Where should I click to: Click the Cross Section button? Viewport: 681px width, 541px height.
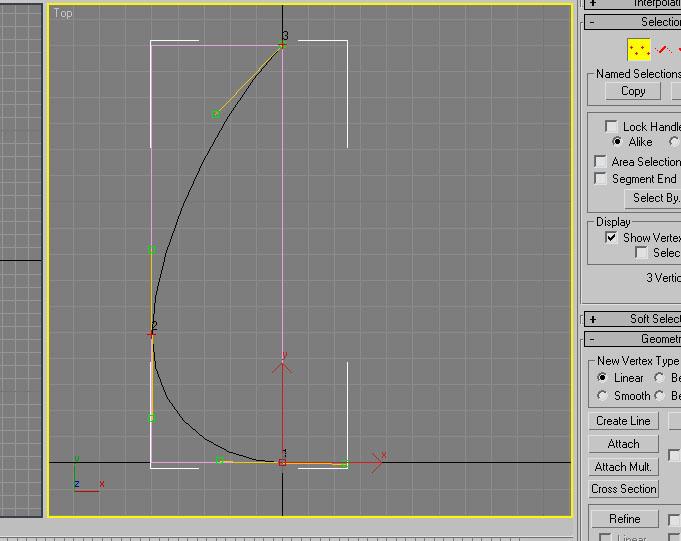[623, 489]
